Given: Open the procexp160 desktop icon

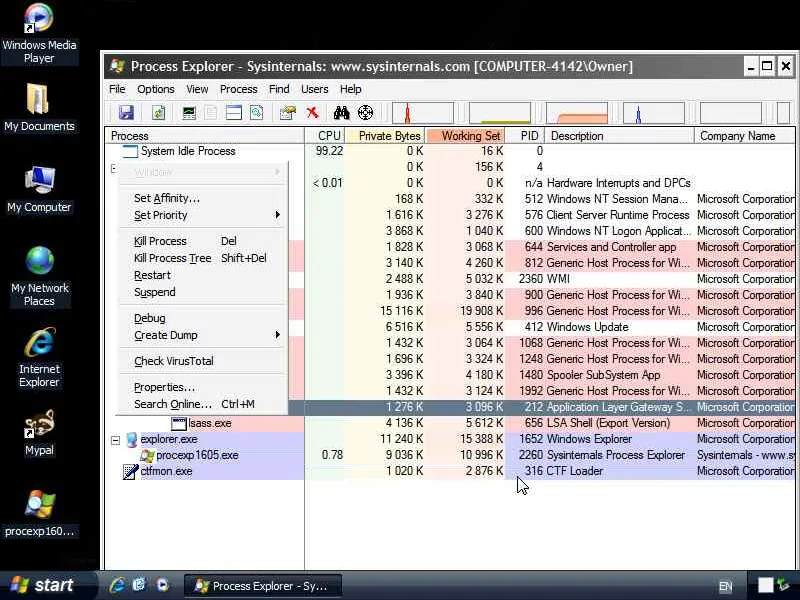Looking at the screenshot, I should pos(39,513).
